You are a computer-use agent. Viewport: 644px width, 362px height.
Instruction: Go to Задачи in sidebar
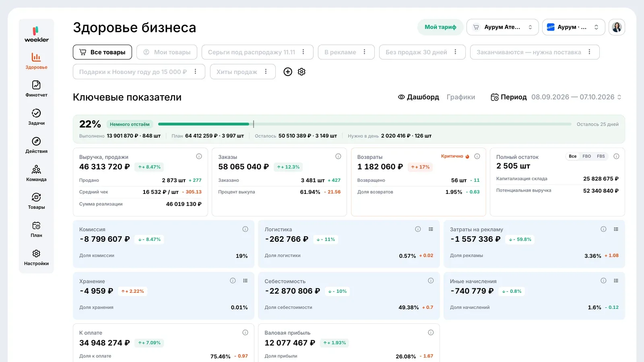coord(36,117)
